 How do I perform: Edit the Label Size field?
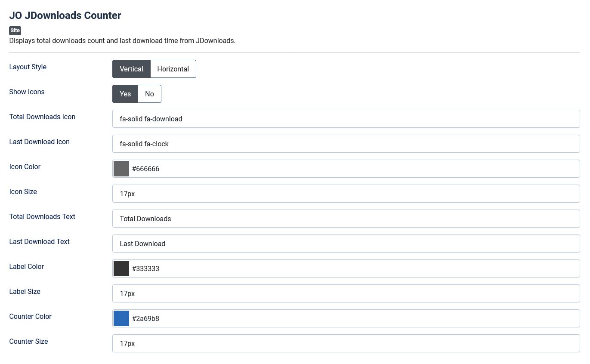[x=346, y=293]
